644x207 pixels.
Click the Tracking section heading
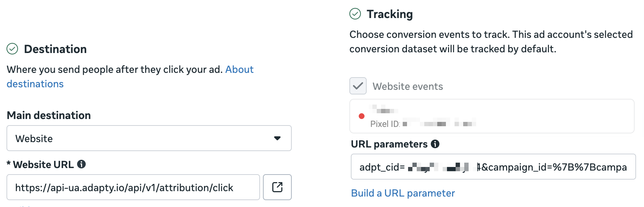390,14
